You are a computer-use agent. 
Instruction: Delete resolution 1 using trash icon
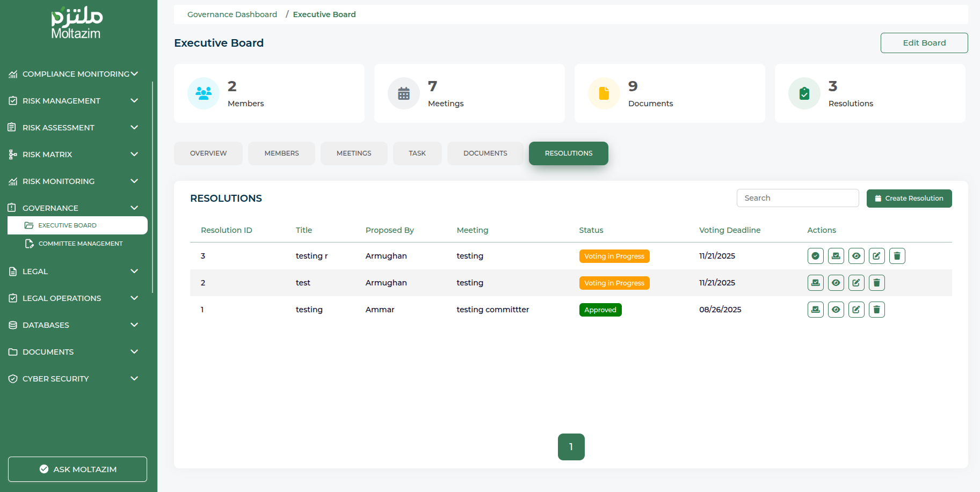876,310
